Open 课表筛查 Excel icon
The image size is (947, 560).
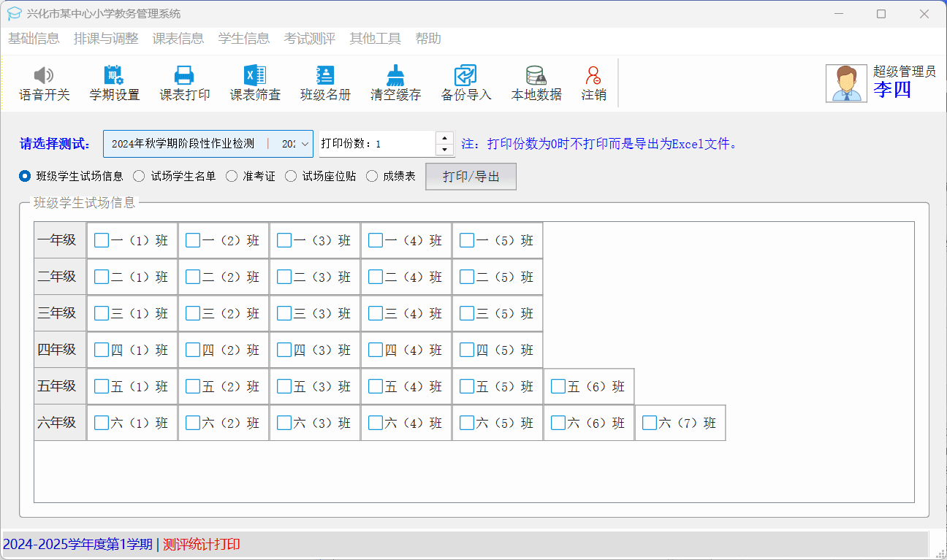coord(255,76)
